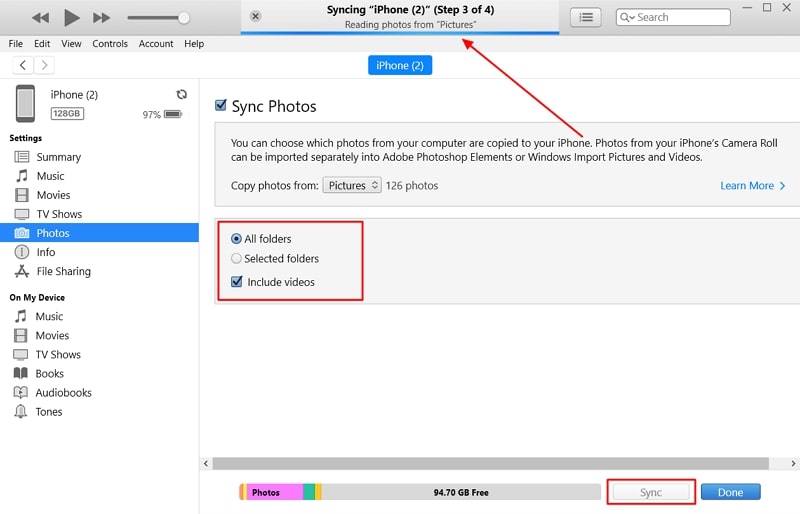800x514 pixels.
Task: Select the Selected folders radio option
Action: click(x=236, y=258)
